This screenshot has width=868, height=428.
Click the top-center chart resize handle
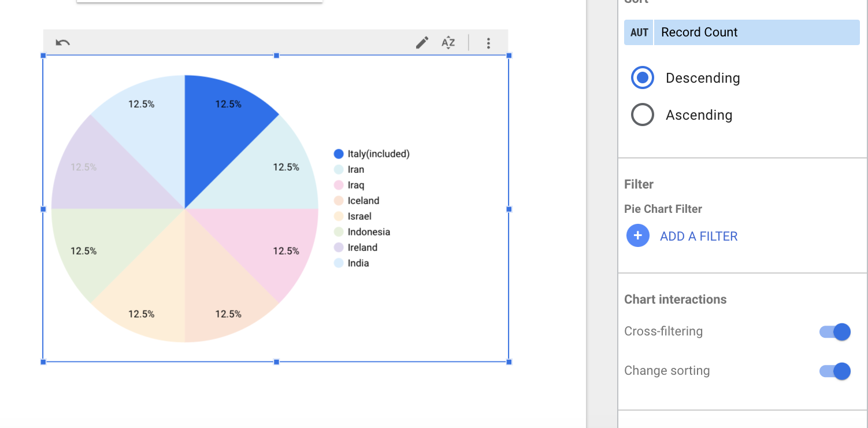pos(276,56)
